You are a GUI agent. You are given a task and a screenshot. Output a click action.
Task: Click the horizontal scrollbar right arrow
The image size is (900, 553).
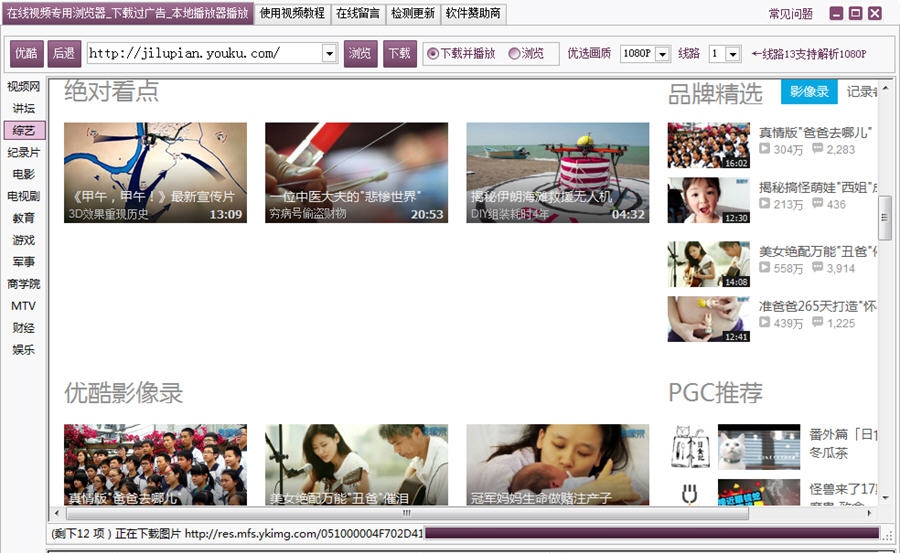[x=869, y=513]
